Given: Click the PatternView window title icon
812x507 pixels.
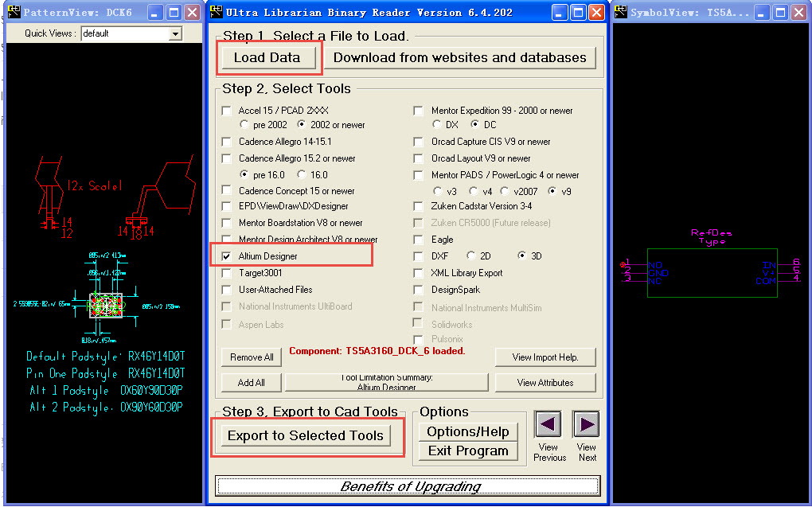Looking at the screenshot, I should click(x=14, y=13).
